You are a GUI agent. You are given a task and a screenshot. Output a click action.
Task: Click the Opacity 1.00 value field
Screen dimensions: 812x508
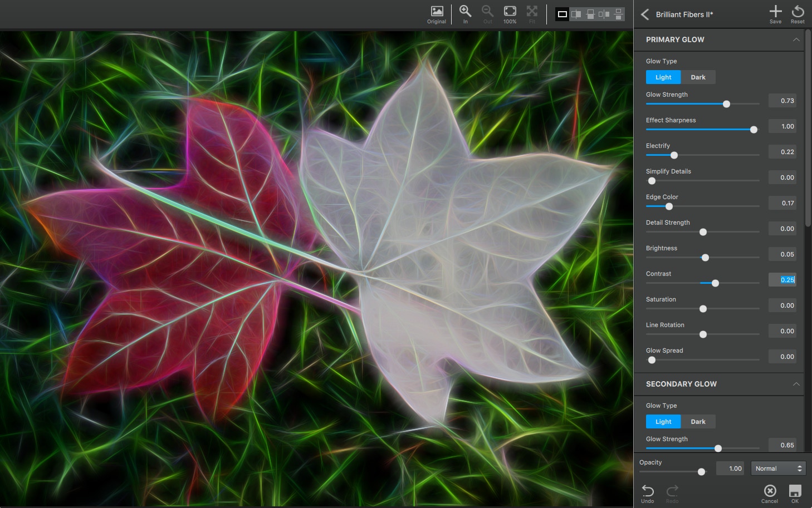730,468
